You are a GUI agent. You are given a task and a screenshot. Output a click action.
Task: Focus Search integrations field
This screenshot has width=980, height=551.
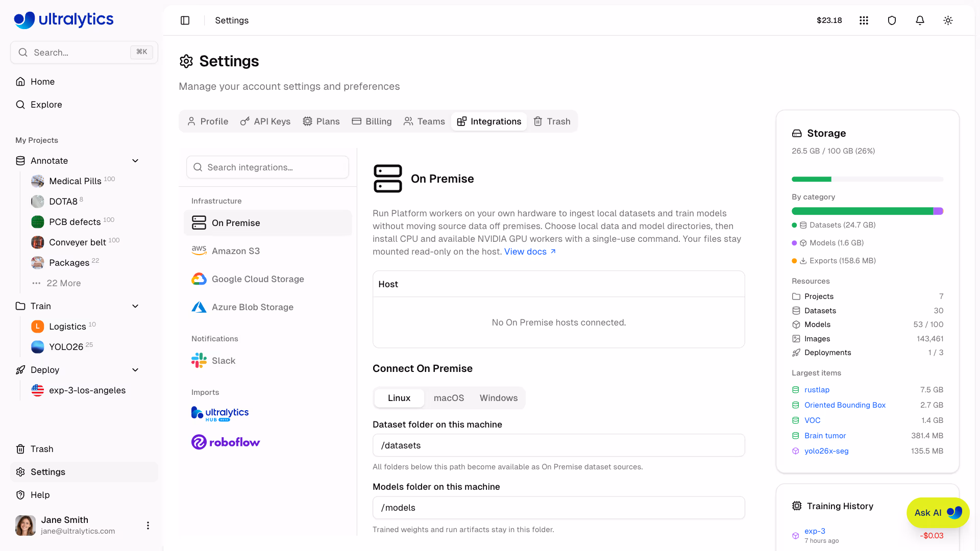tap(267, 167)
